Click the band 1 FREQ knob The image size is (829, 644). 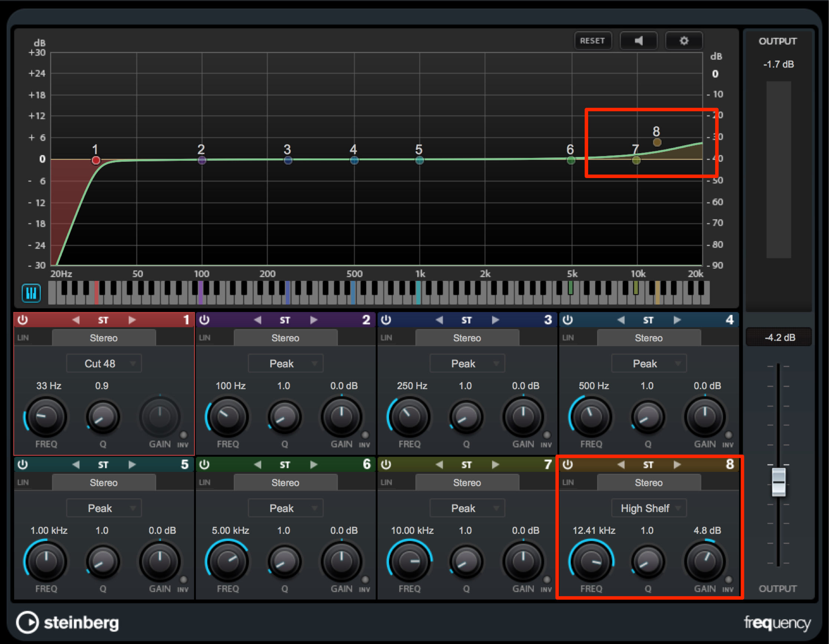pos(46,417)
